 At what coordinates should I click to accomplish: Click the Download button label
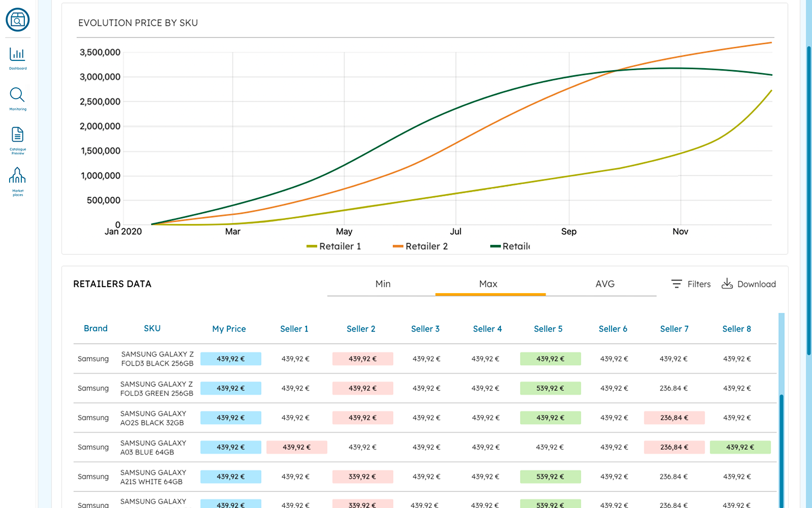(x=756, y=284)
